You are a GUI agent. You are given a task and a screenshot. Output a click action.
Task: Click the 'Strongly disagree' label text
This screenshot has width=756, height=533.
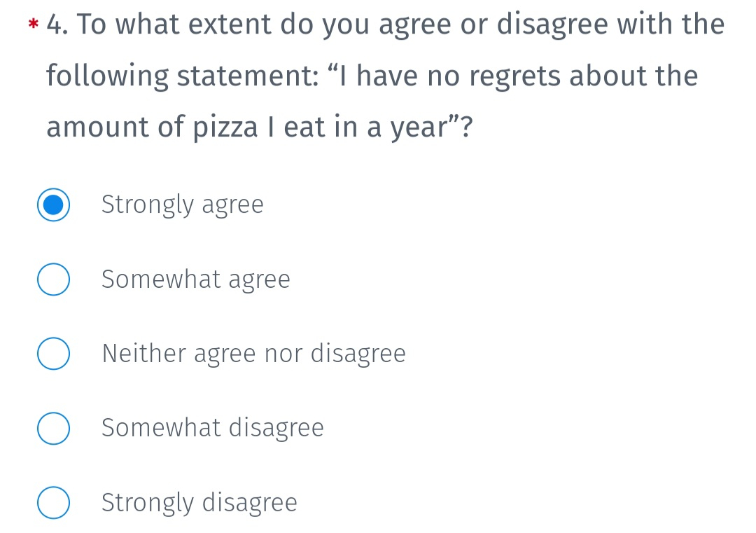pos(199,503)
